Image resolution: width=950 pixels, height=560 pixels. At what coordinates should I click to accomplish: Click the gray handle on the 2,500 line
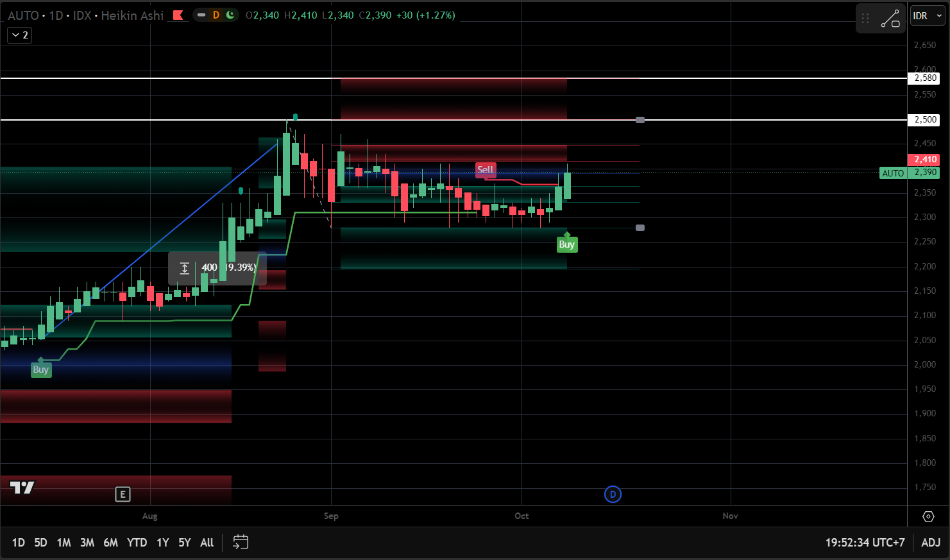640,120
